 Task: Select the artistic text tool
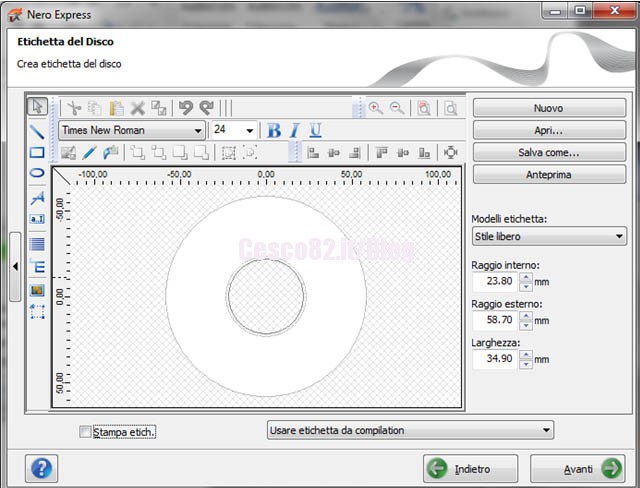[x=37, y=198]
